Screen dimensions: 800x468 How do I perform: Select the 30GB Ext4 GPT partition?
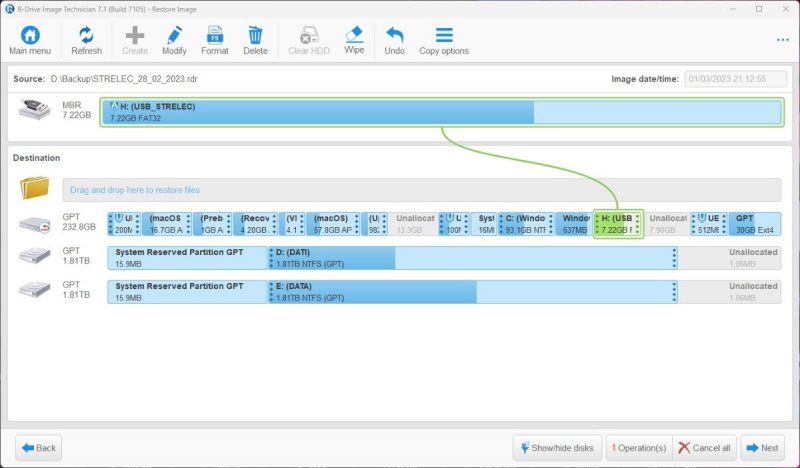[755, 224]
